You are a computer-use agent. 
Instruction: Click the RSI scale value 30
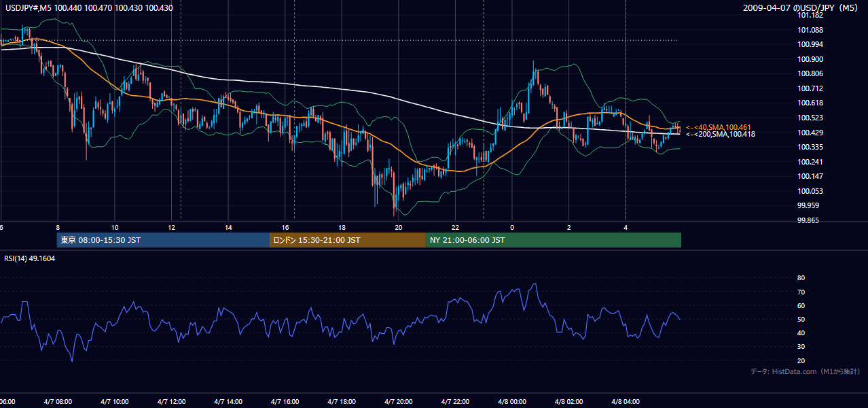click(x=801, y=346)
